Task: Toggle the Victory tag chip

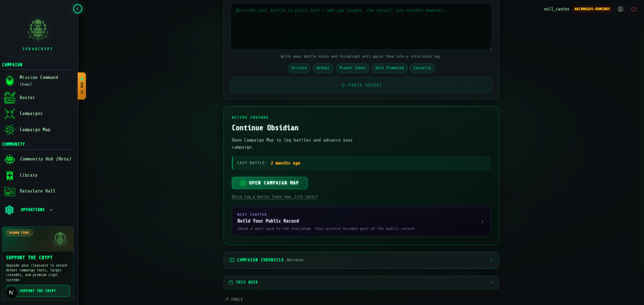Action: [299, 68]
